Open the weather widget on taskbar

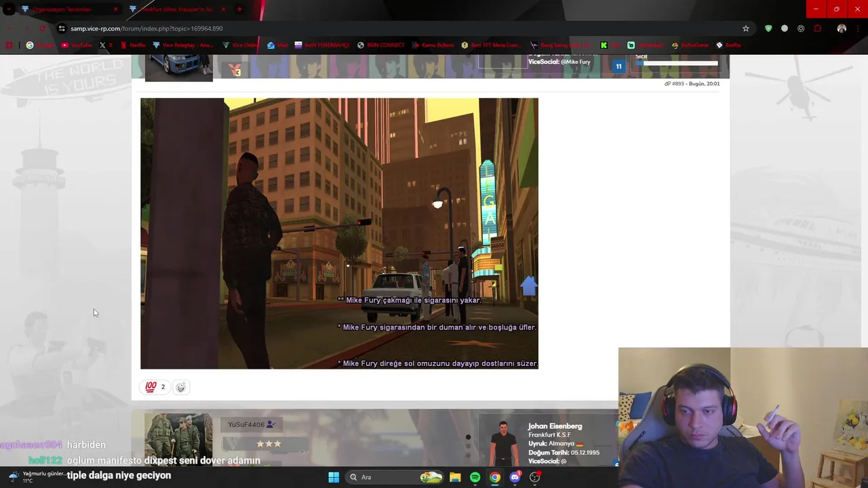pos(36,477)
